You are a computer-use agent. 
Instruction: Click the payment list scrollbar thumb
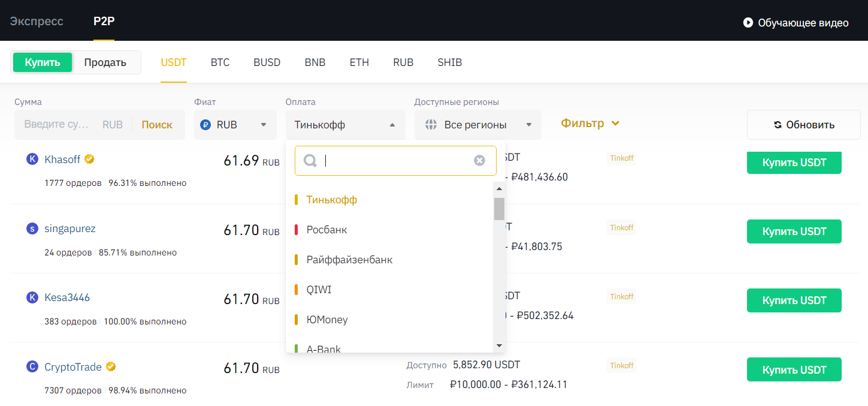[499, 209]
